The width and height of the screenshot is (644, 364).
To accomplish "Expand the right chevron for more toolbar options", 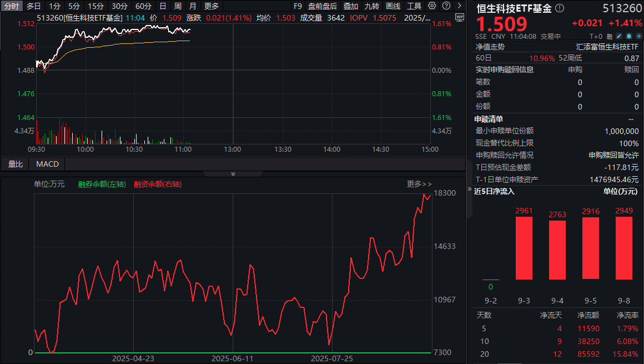I will click(x=459, y=6).
